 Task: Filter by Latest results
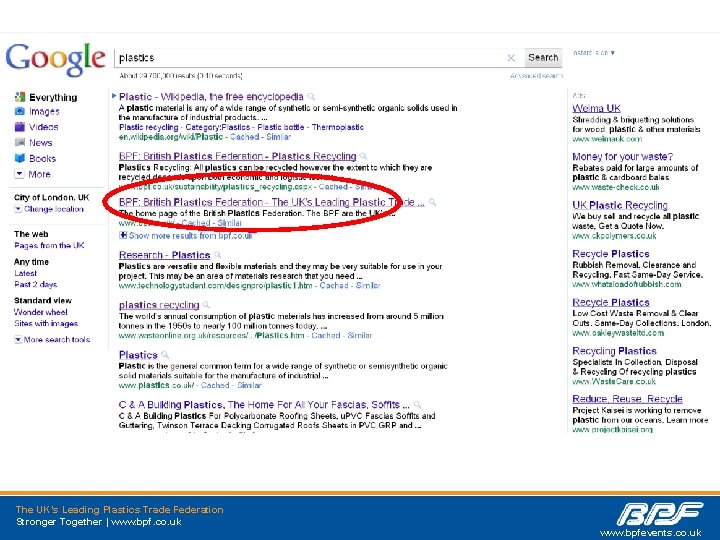(25, 273)
